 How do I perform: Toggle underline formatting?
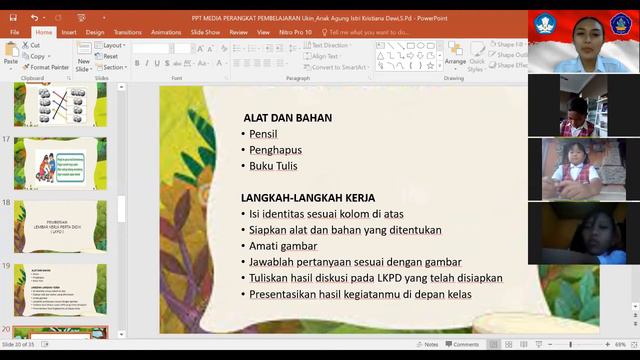pyautogui.click(x=157, y=63)
